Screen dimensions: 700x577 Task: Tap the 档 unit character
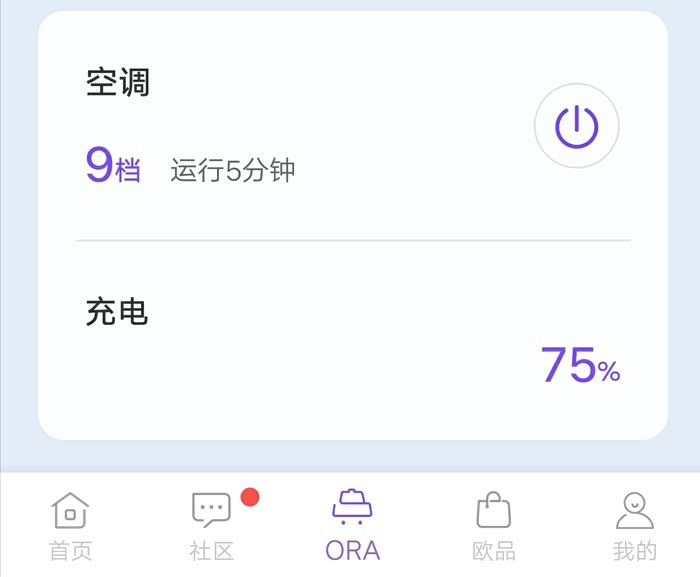coord(128,172)
